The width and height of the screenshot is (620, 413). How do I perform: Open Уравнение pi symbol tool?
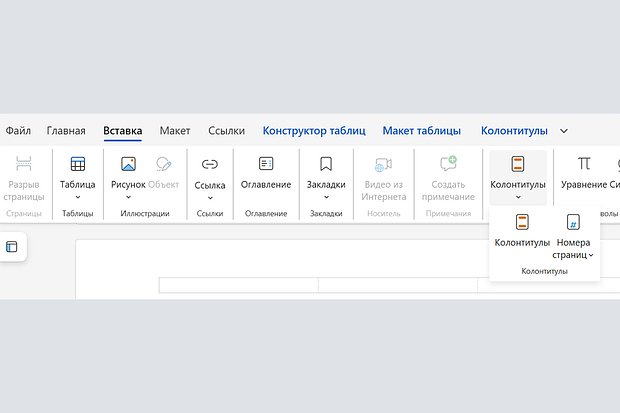coord(583,164)
